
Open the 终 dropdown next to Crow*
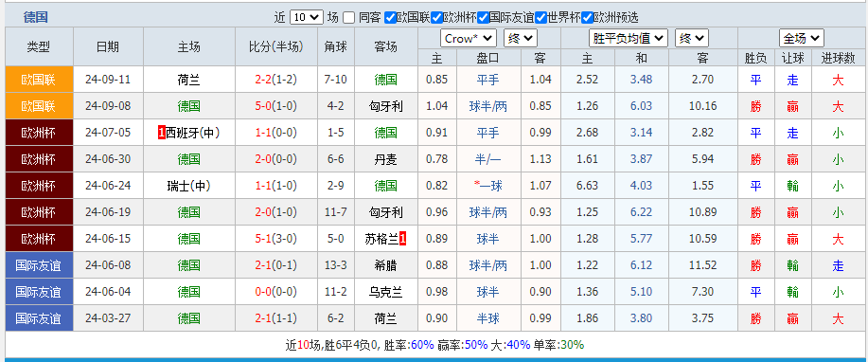pyautogui.click(x=521, y=38)
